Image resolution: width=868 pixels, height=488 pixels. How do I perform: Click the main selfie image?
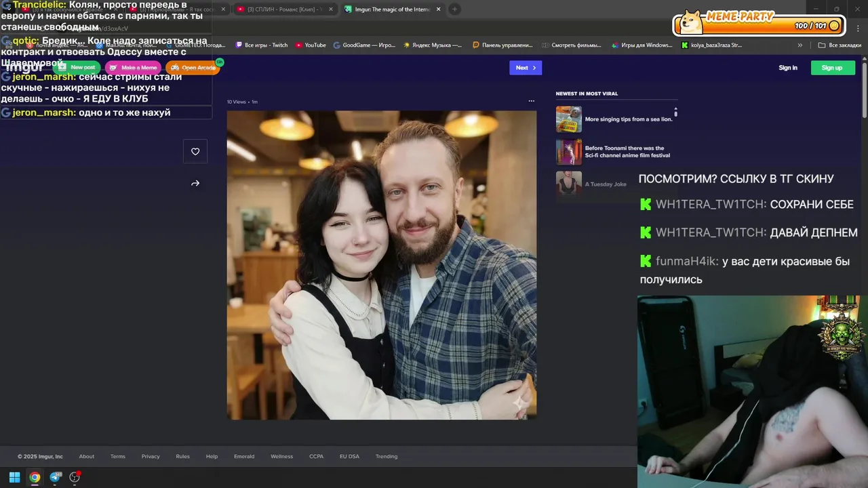pyautogui.click(x=382, y=265)
